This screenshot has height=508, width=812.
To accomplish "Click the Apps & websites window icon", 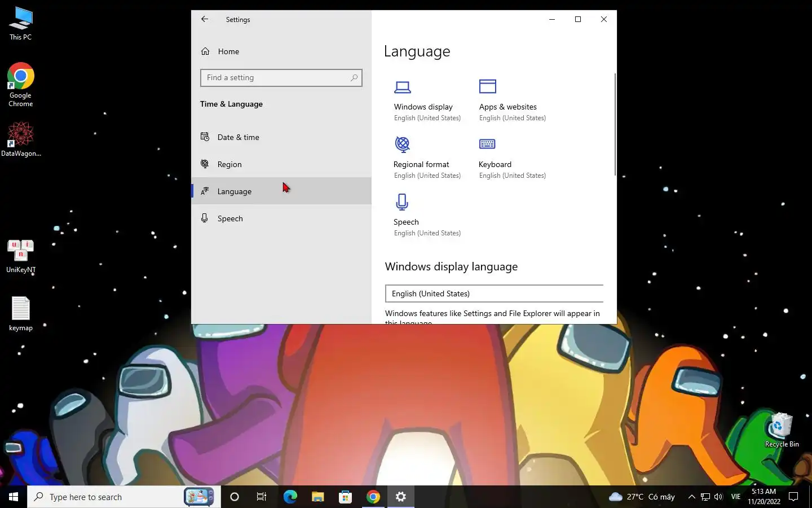I will click(x=487, y=86).
